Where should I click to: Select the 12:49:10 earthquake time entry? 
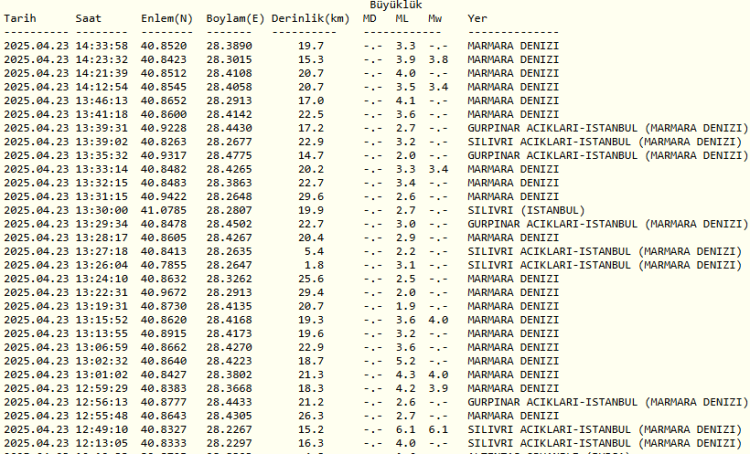coord(101,428)
